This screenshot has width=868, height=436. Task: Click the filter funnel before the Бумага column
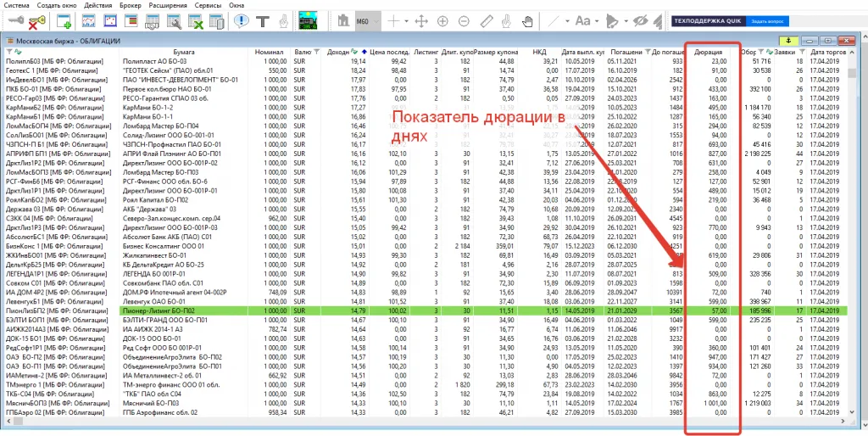(x=9, y=52)
